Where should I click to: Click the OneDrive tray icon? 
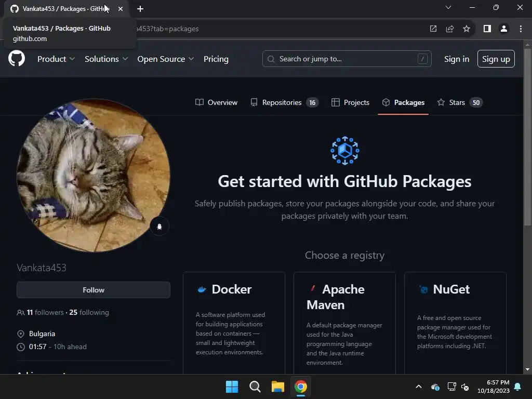[x=435, y=387]
